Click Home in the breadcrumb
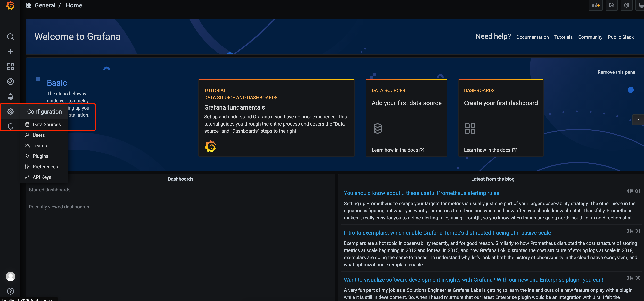The height and width of the screenshot is (301, 644). [x=74, y=5]
